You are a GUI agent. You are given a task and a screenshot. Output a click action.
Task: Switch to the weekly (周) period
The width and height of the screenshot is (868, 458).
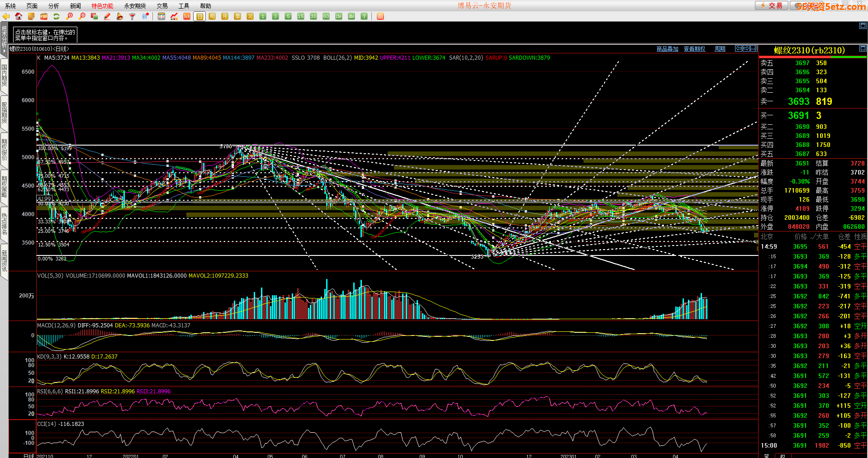coord(212,16)
